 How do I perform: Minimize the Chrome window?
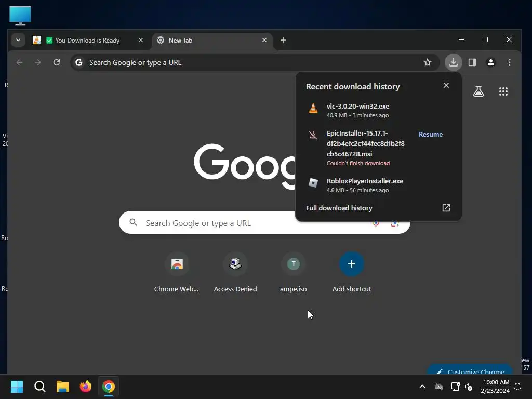pos(461,39)
